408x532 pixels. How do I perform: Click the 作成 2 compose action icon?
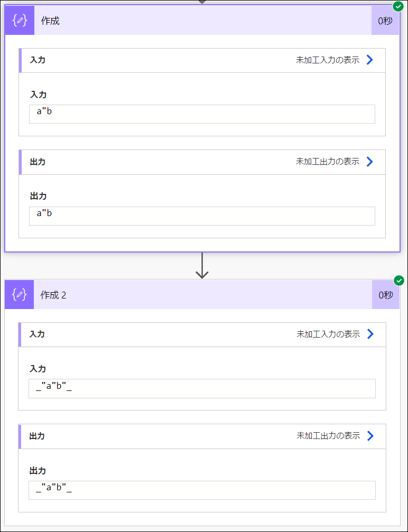(x=20, y=295)
